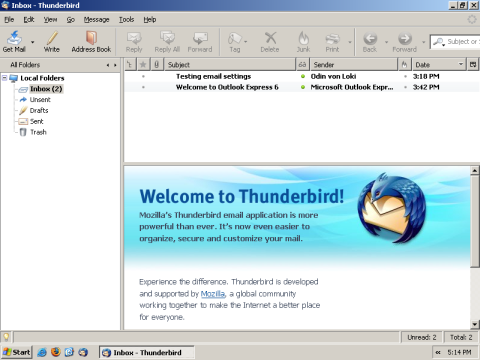The width and height of the screenshot is (480, 360).
Task: Follow the Mozilla link
Action: [213, 294]
